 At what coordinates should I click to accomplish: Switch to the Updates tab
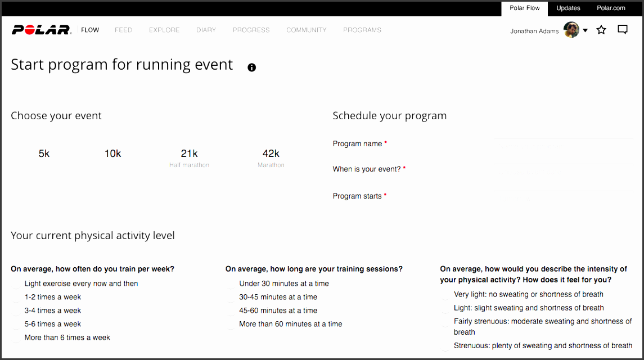pyautogui.click(x=568, y=8)
